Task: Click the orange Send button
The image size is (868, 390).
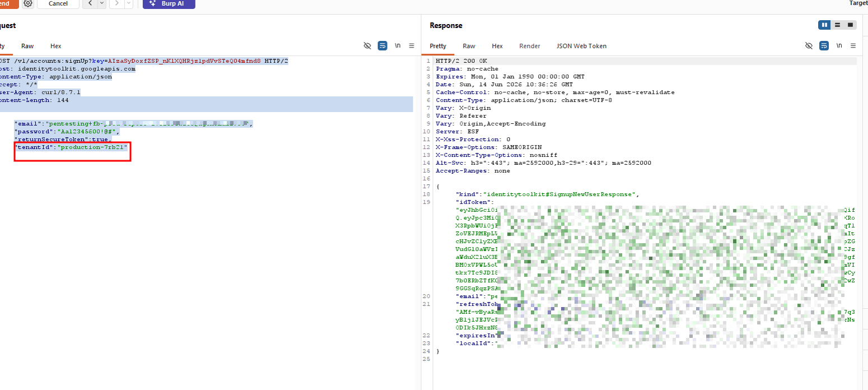Action: (8, 3)
